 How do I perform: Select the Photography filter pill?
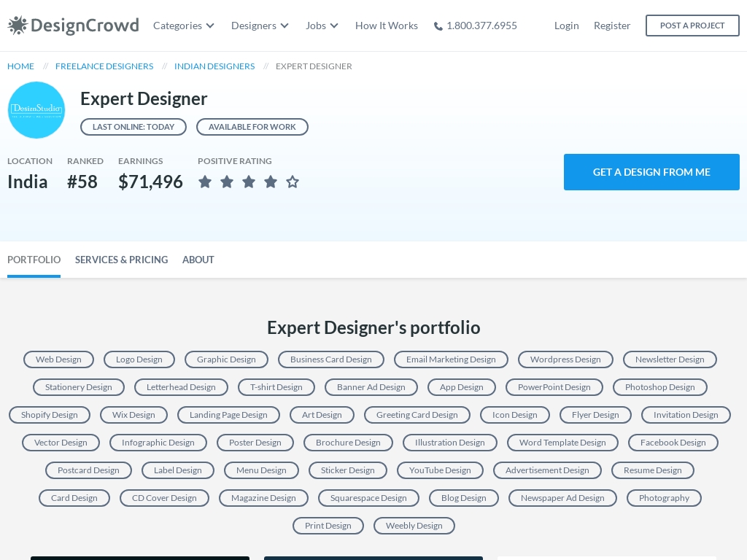pos(664,498)
